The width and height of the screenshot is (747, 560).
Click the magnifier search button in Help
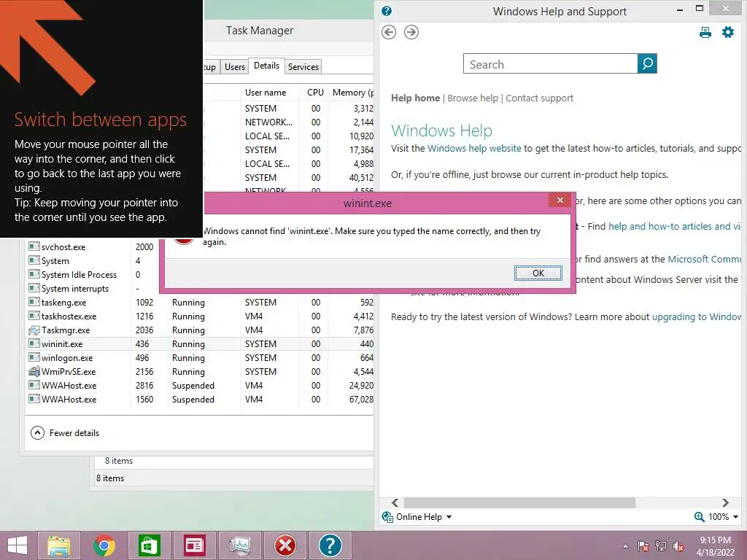[647, 63]
